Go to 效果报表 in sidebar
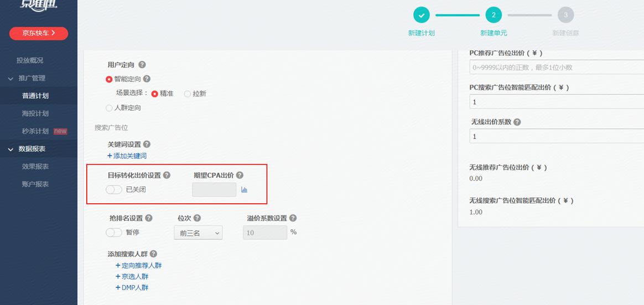 point(35,166)
